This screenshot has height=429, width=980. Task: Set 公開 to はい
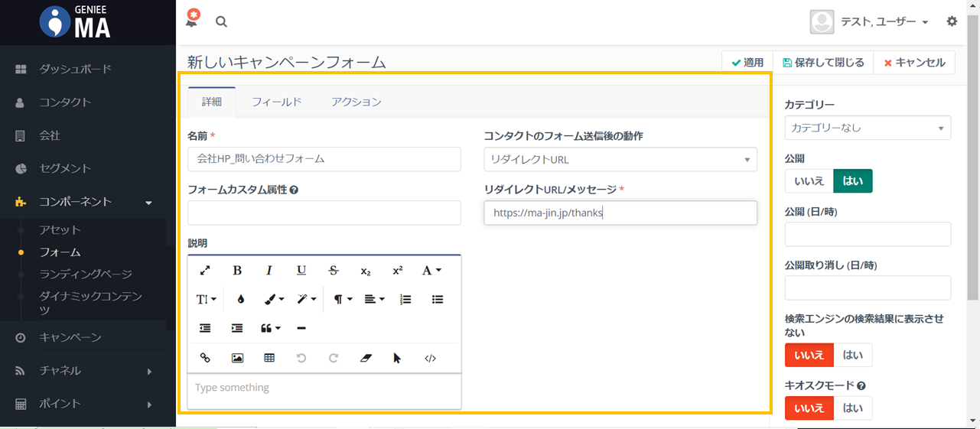852,181
